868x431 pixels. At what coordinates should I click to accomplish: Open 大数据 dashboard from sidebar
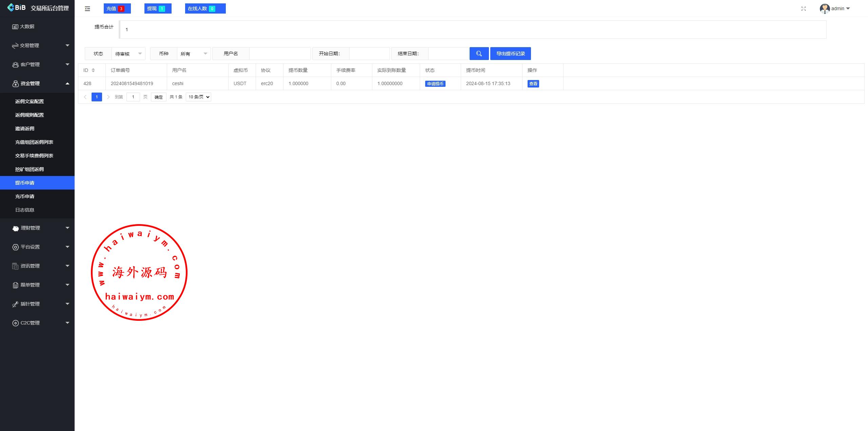[x=27, y=26]
